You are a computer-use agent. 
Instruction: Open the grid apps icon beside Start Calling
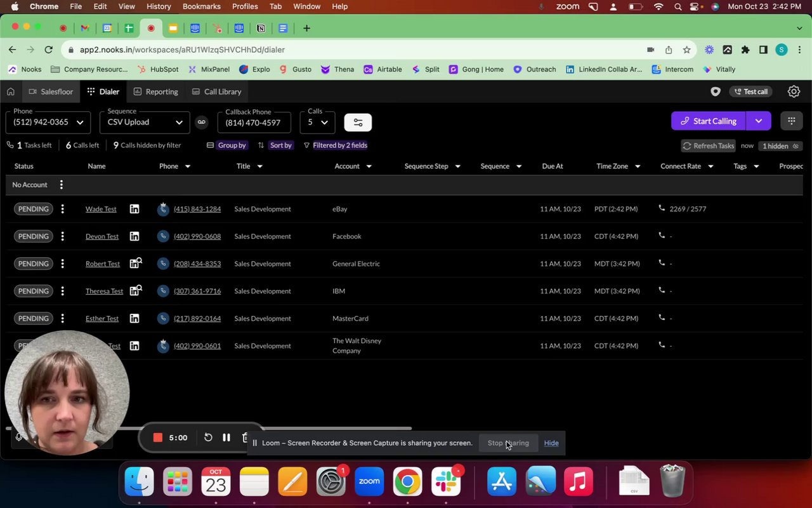tap(791, 121)
